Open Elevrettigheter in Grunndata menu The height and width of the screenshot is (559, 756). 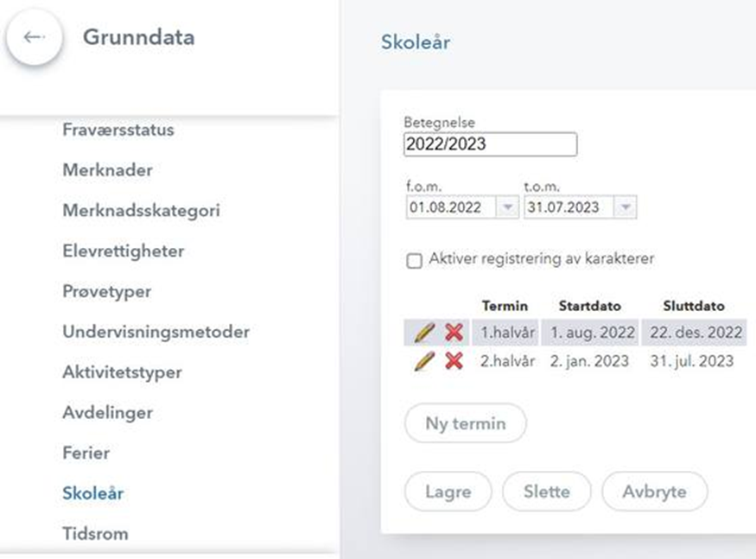pos(123,251)
